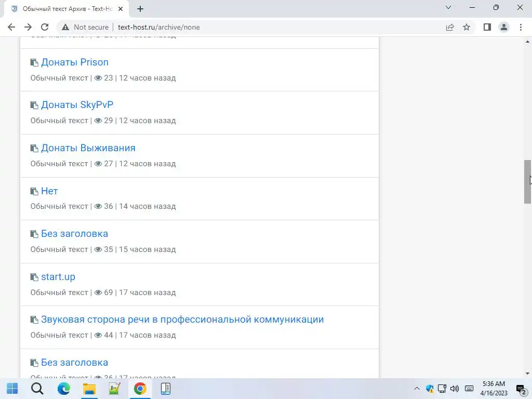
Task: Click paste icon beside Звуковая сторона речи
Action: [34, 320]
